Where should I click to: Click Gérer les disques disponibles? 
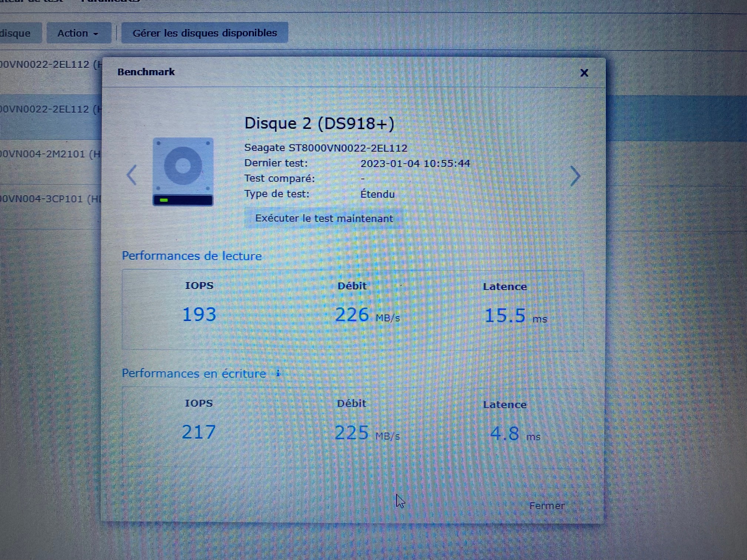(x=205, y=33)
